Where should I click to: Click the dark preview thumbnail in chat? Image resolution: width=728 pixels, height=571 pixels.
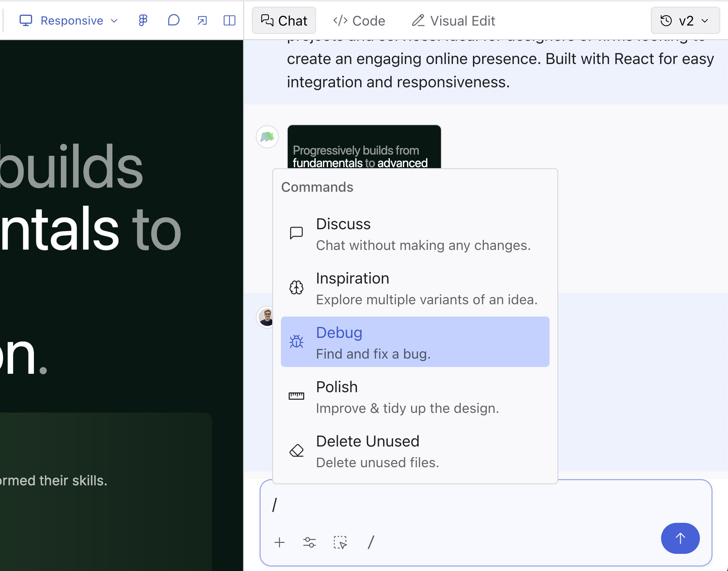[x=364, y=147]
